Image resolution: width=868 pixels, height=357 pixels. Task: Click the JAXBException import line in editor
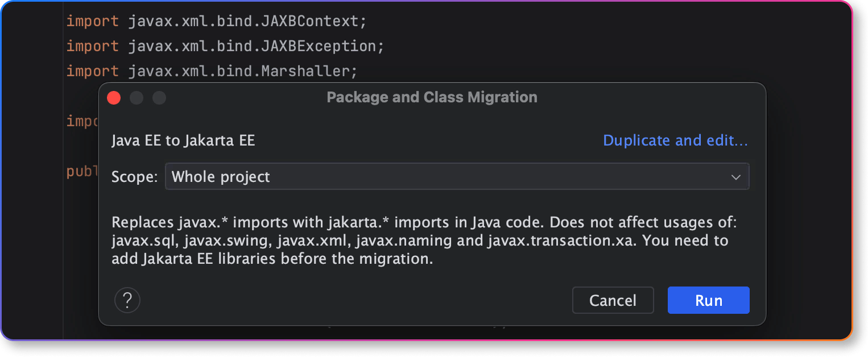225,46
